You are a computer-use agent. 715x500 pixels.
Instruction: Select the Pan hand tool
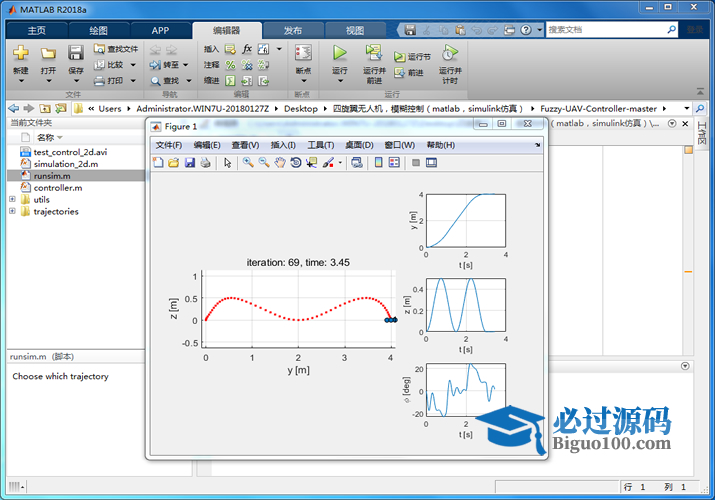(x=280, y=163)
